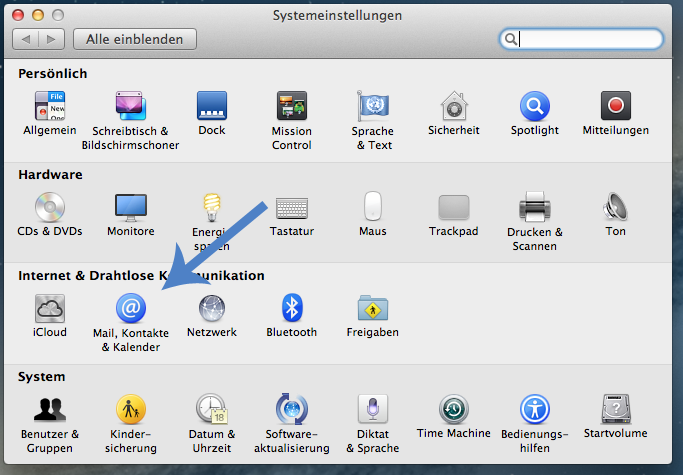
Task: Open Datum & Uhrzeit preferences
Action: pyautogui.click(x=211, y=410)
